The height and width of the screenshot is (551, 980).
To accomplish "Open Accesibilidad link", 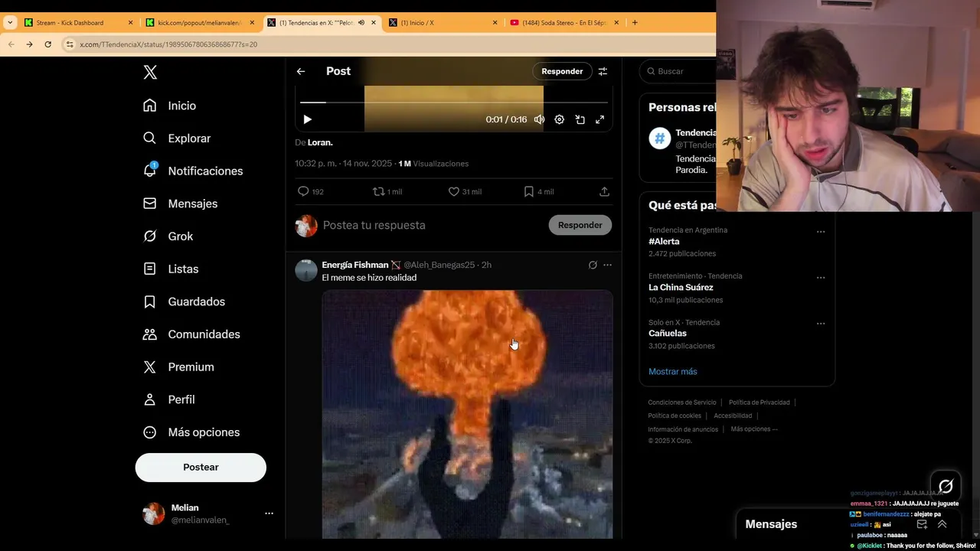I will tap(733, 416).
